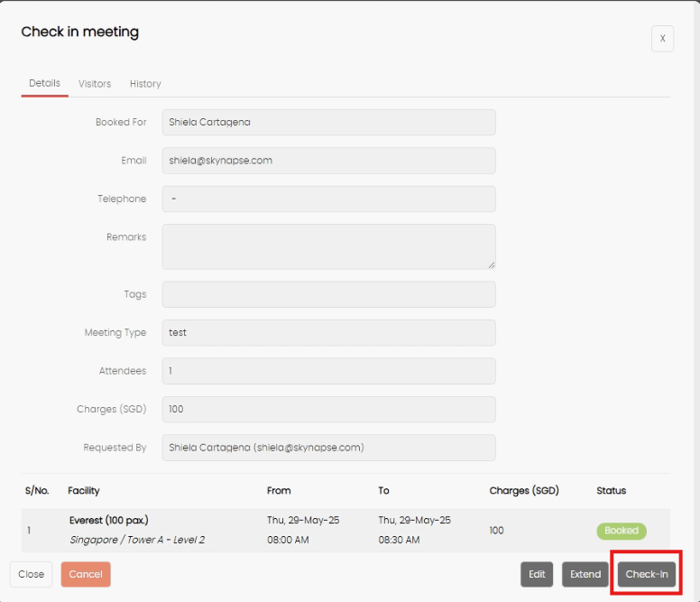Click the Charges (SGD) field

(328, 409)
